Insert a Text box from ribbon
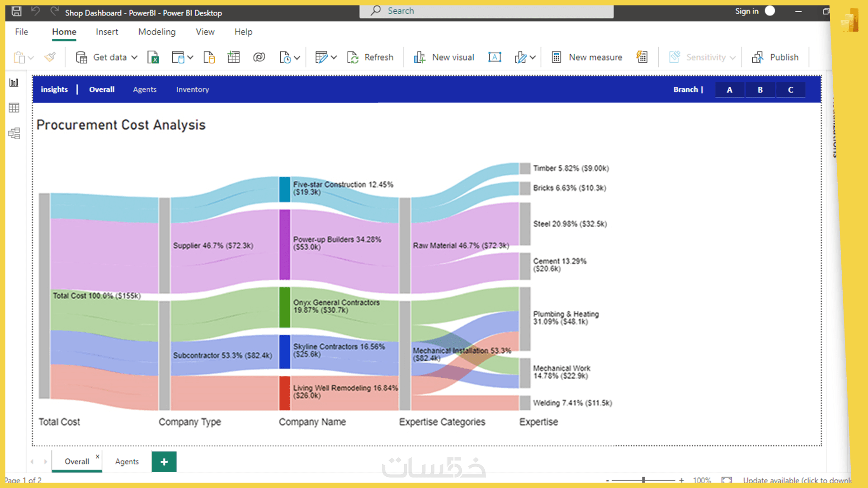 click(x=495, y=57)
